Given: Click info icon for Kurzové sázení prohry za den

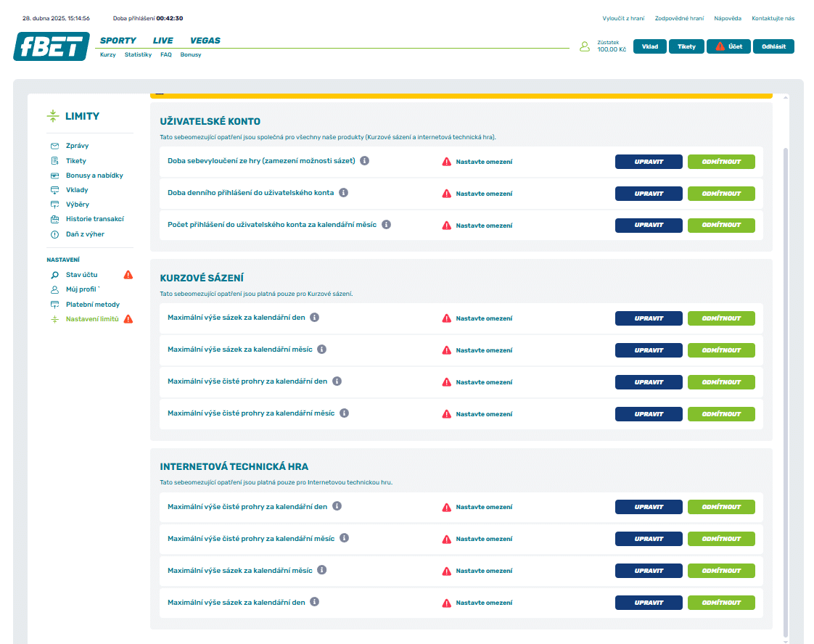Looking at the screenshot, I should pos(337,381).
